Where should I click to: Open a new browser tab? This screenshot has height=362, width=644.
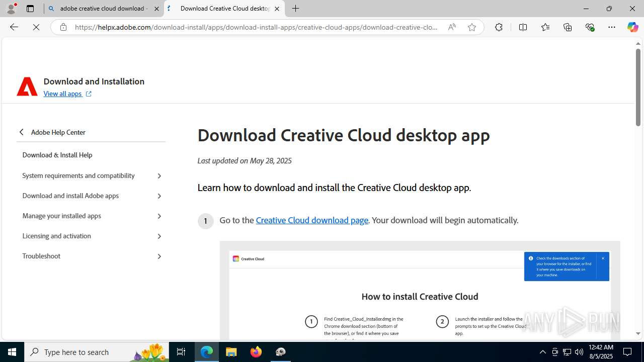(296, 9)
